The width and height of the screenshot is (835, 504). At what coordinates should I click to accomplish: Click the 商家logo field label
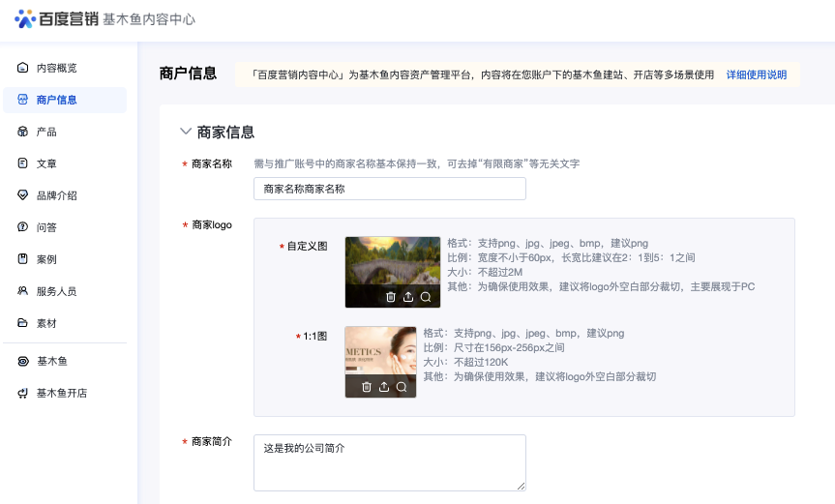212,224
